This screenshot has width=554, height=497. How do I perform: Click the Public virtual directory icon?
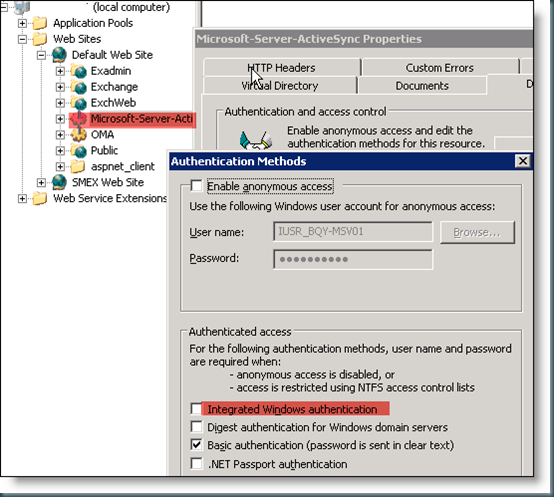click(79, 150)
